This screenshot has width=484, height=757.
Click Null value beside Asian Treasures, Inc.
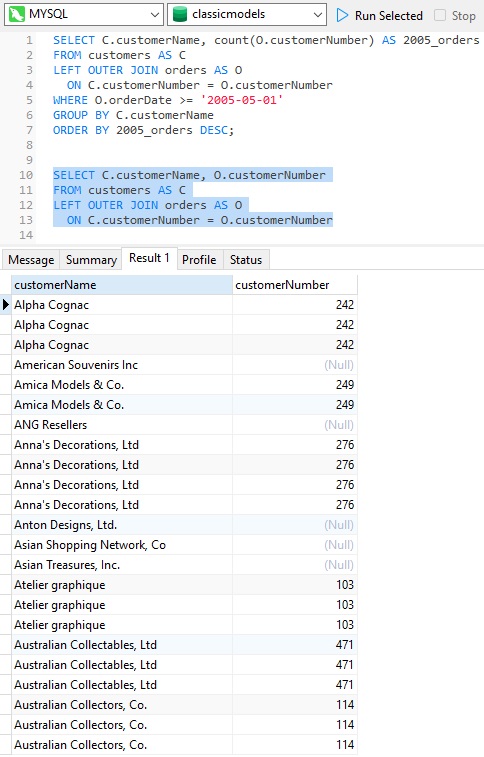click(x=339, y=565)
